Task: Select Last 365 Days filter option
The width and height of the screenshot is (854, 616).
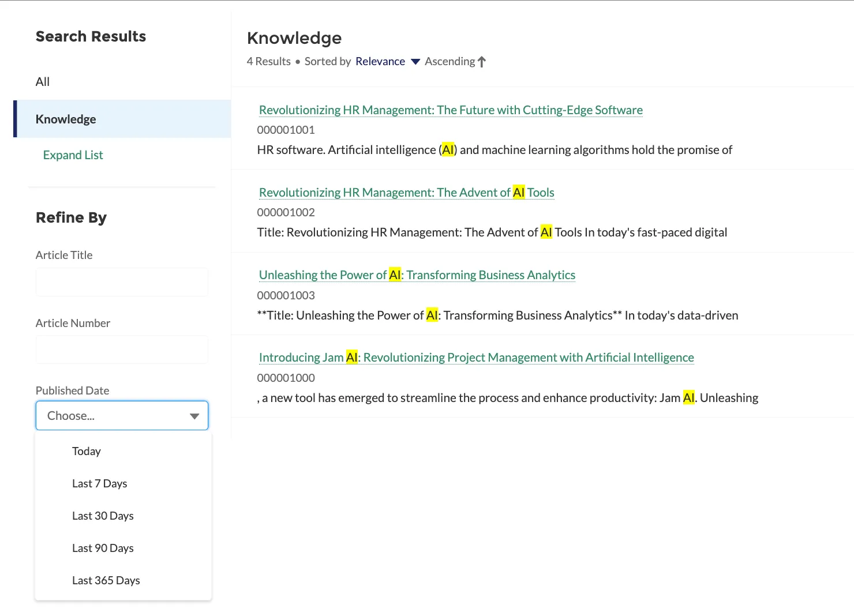Action: [x=106, y=580]
